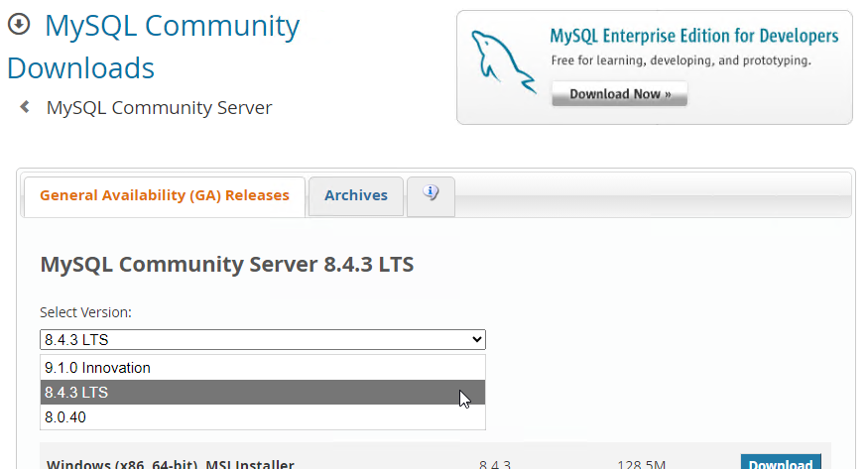Go back to MySQL Community Server
Screen dimensions: 868x469
coord(159,107)
